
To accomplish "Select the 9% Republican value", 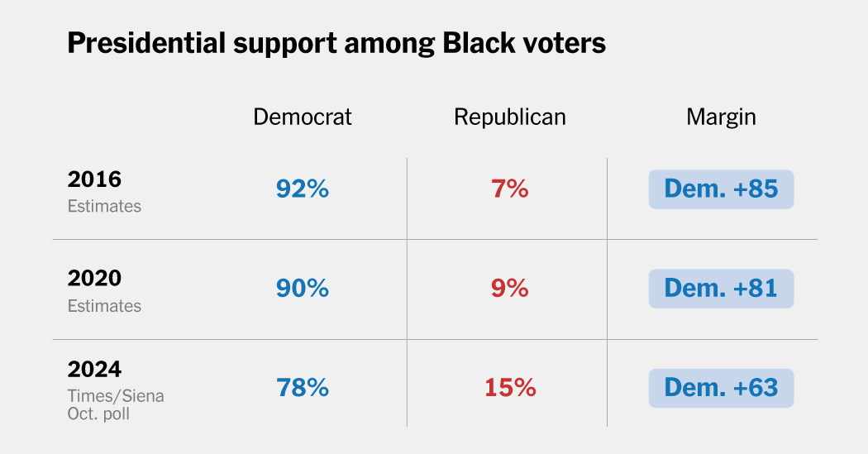I will 510,289.
